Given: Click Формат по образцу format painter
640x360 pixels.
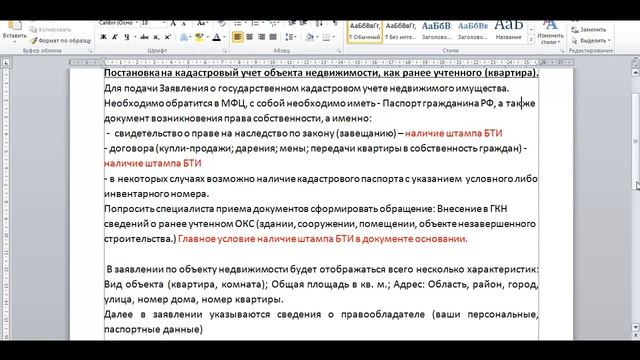Looking at the screenshot, I should (x=61, y=40).
